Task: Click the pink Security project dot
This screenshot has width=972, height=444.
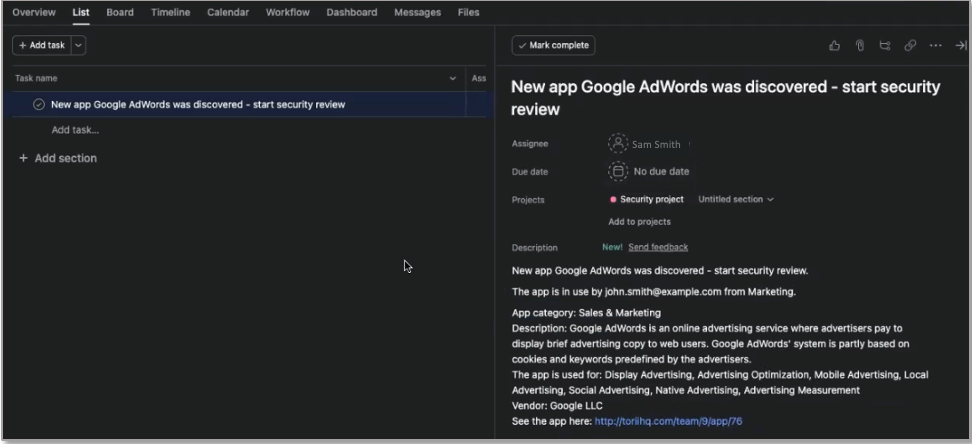Action: click(x=613, y=200)
